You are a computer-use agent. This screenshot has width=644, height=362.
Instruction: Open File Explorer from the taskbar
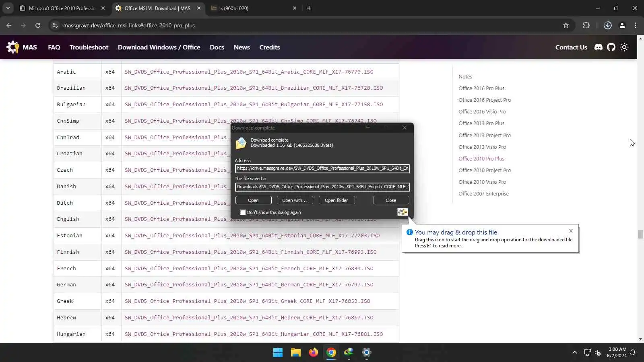click(296, 353)
